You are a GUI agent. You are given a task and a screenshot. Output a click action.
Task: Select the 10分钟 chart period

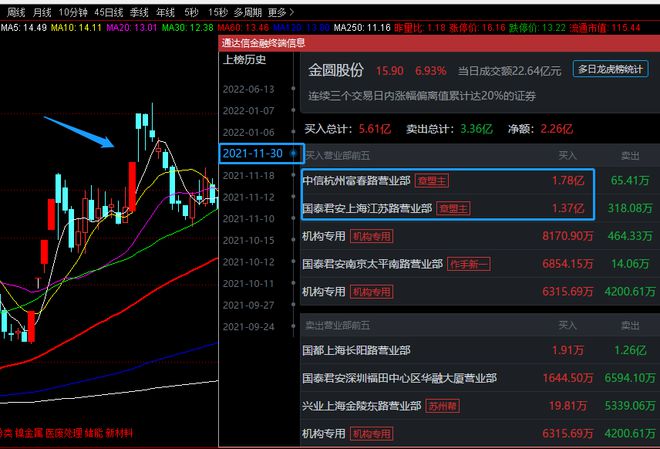coord(73,13)
